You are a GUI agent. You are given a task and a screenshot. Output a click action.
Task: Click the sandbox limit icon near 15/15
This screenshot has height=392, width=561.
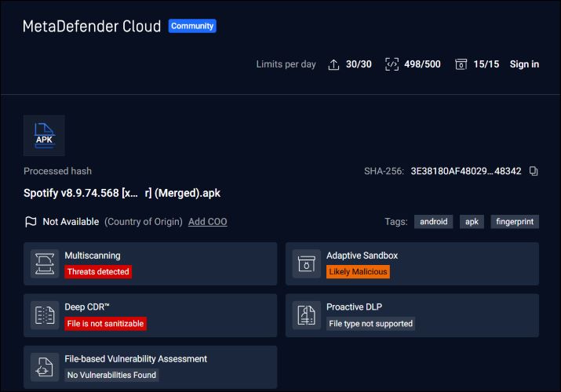click(461, 64)
